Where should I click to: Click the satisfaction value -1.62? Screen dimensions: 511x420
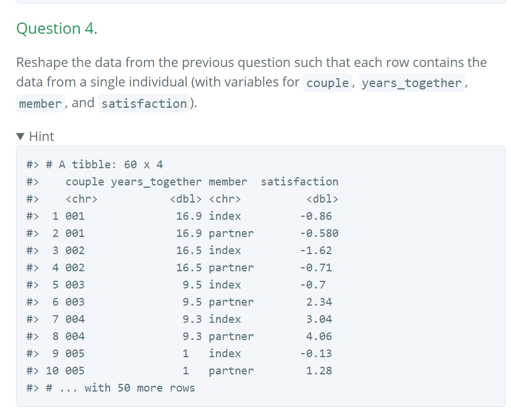(x=316, y=251)
